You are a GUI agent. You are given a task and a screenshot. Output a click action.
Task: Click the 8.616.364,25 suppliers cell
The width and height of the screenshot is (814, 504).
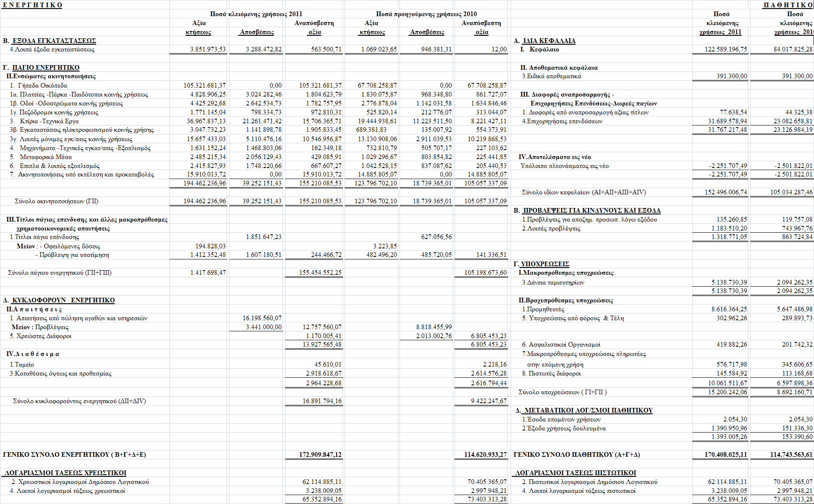729,309
